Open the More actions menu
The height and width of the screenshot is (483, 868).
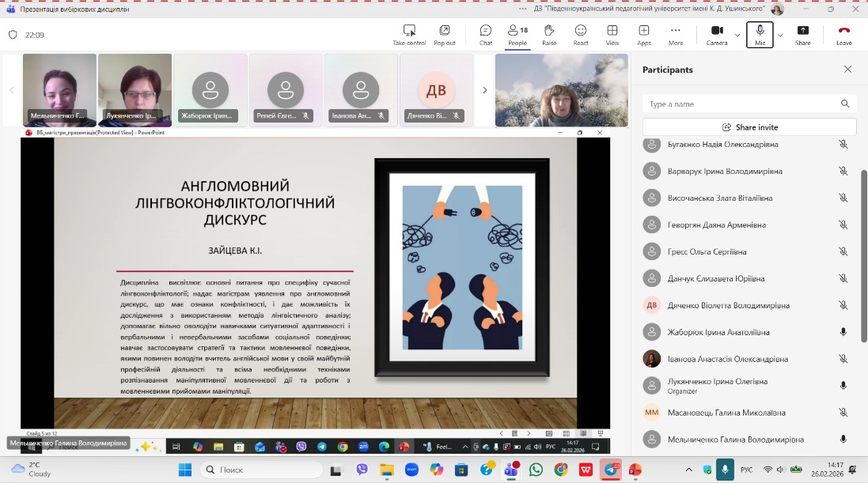tap(675, 34)
